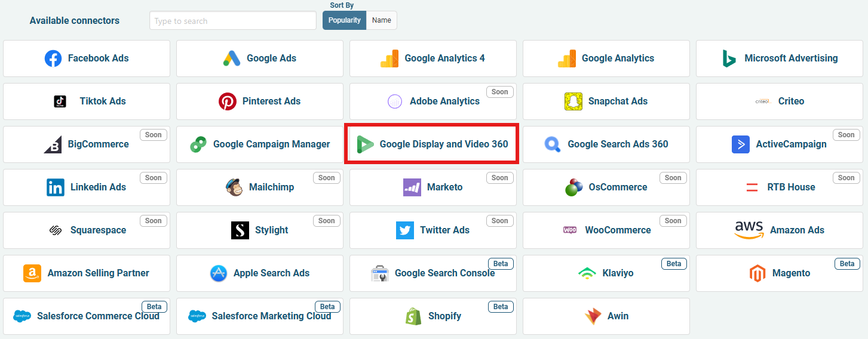Click the Beta badge on Klaviyo

pos(674,264)
